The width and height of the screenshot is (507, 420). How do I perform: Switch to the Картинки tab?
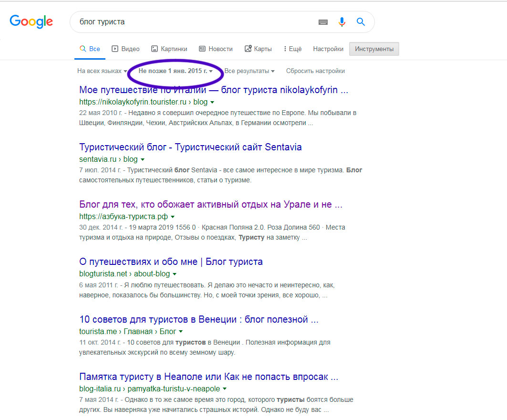pyautogui.click(x=169, y=49)
